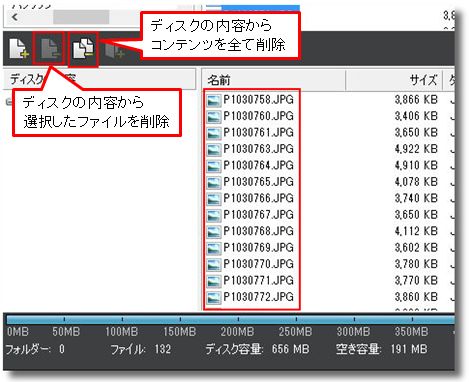Sort list by the サイズ column header
This screenshot has width=469, height=382.
tap(394, 80)
